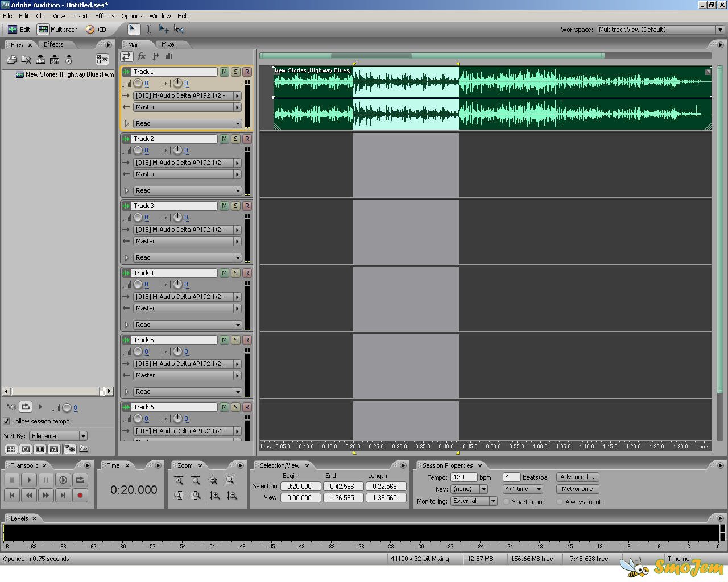The image size is (728, 582).
Task: Open Track 2 Read automation dropdown
Action: coord(187,190)
